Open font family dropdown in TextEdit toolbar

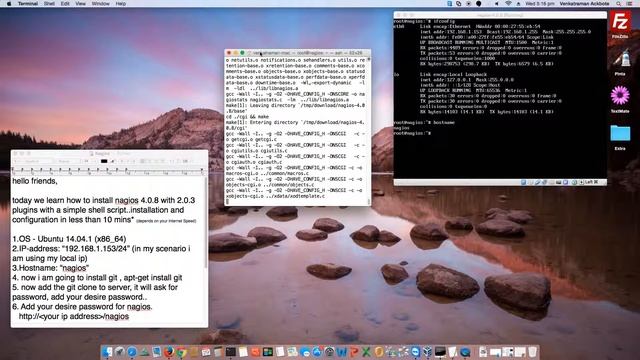pyautogui.click(x=33, y=161)
